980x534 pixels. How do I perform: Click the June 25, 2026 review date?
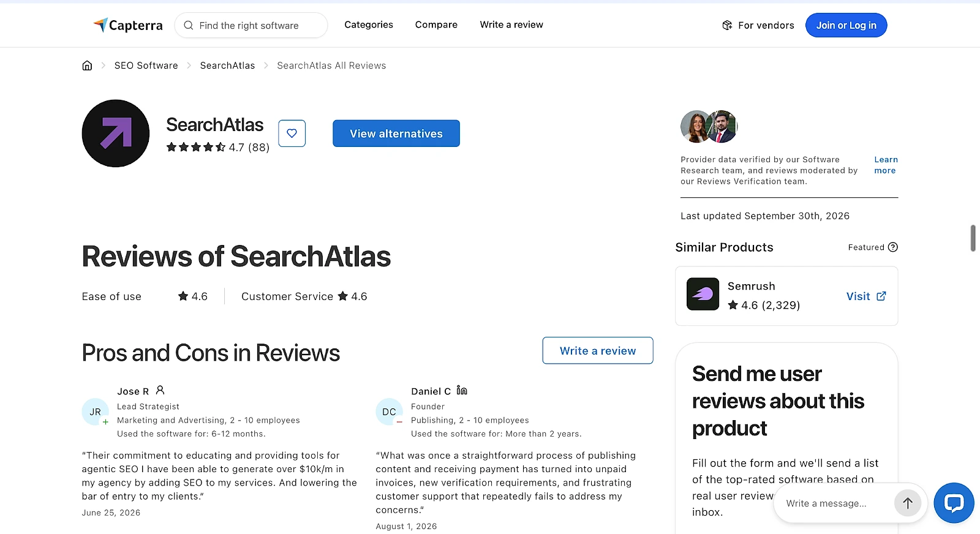pyautogui.click(x=111, y=513)
